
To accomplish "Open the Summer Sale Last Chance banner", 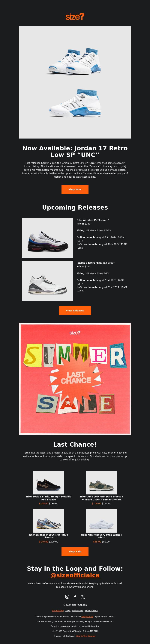I will [x=75, y=379].
